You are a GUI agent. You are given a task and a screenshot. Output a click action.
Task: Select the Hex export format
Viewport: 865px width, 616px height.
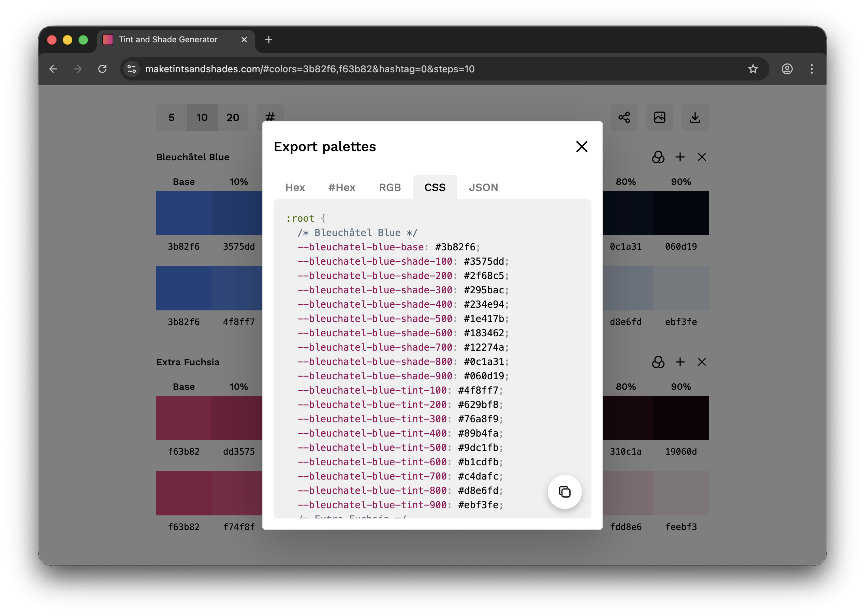coord(295,187)
